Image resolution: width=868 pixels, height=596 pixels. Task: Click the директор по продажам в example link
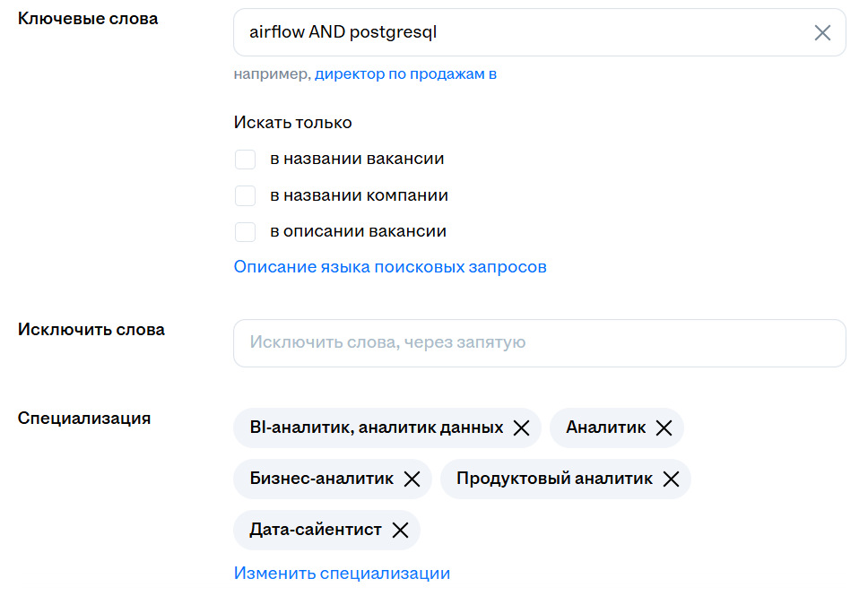[x=405, y=74]
